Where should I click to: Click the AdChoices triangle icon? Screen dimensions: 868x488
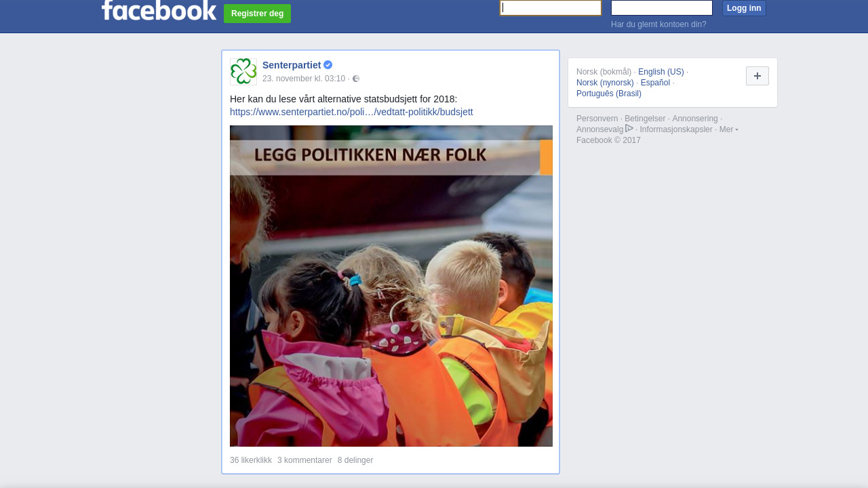click(629, 129)
